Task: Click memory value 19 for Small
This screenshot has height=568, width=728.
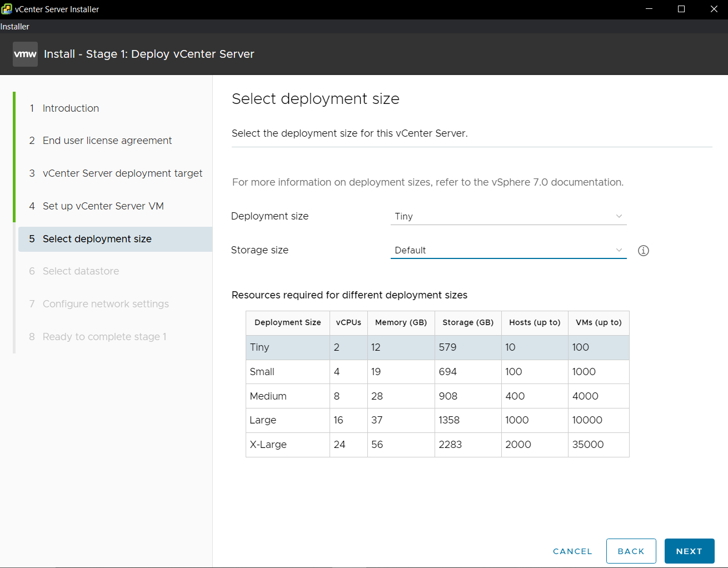Action: [376, 372]
